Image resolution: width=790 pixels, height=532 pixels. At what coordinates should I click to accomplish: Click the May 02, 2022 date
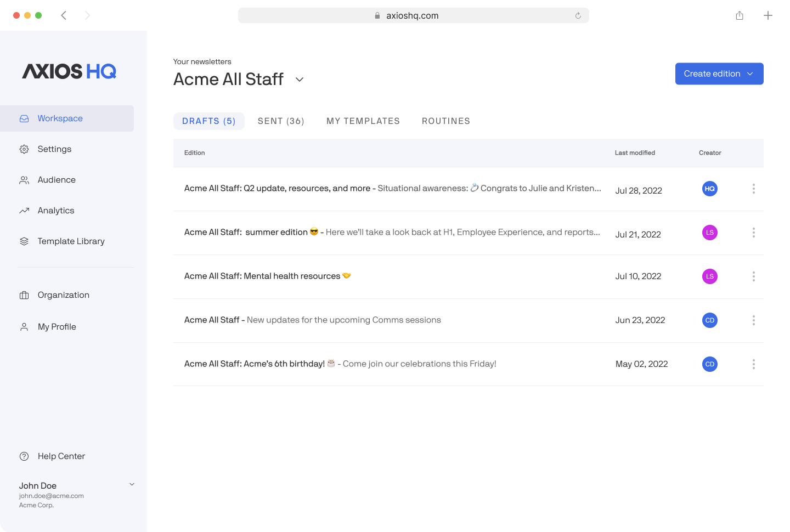click(642, 364)
